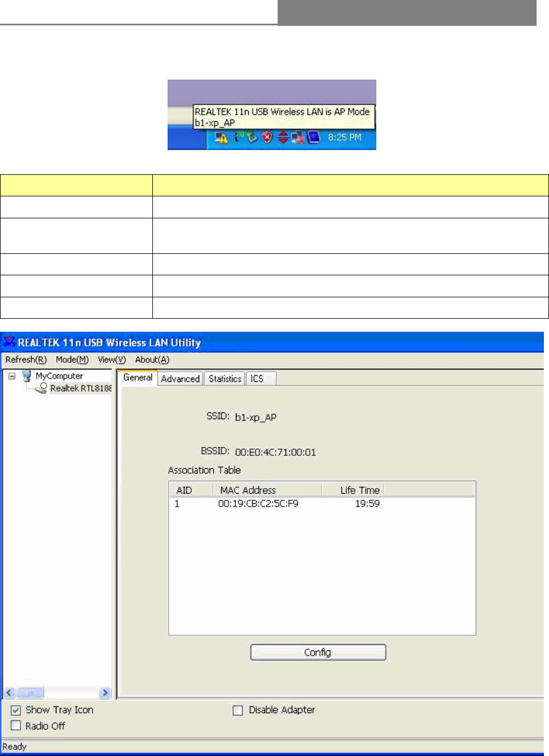Enable the Radio Off checkbox

click(x=16, y=726)
